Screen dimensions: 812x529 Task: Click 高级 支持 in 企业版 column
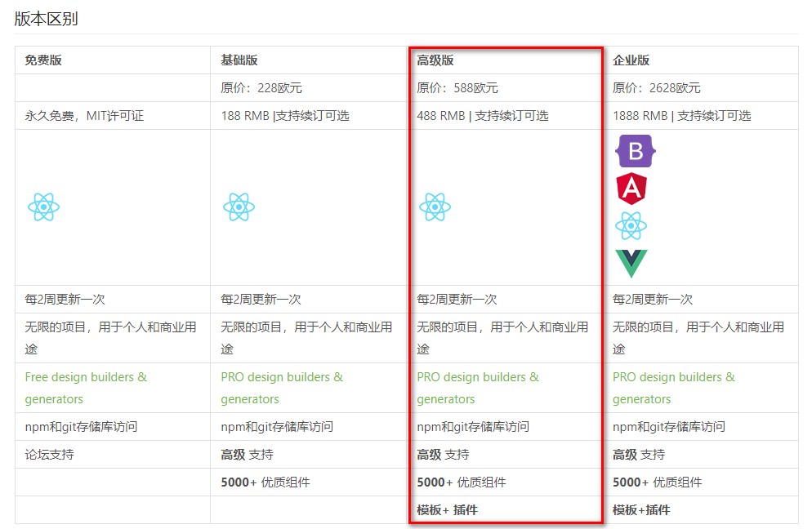point(639,455)
